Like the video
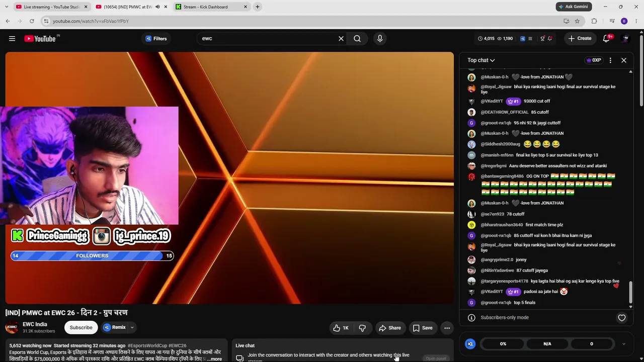The image size is (644, 362). pos(341,328)
